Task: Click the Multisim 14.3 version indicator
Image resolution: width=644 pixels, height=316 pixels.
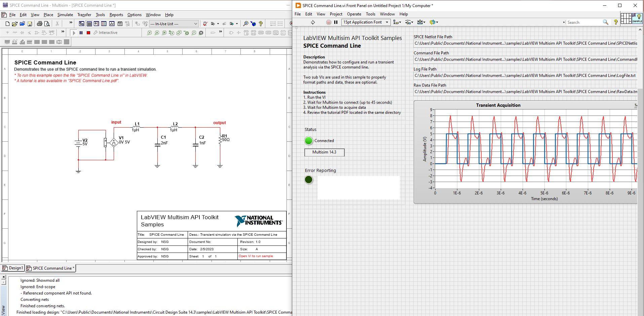Action: 324,152
